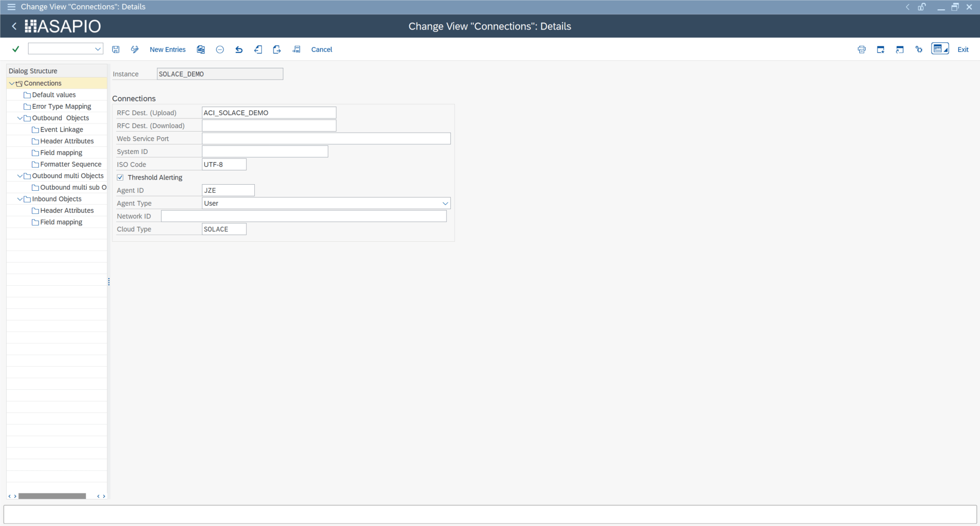
Task: Click the Delete minus-circle icon
Action: 220,49
